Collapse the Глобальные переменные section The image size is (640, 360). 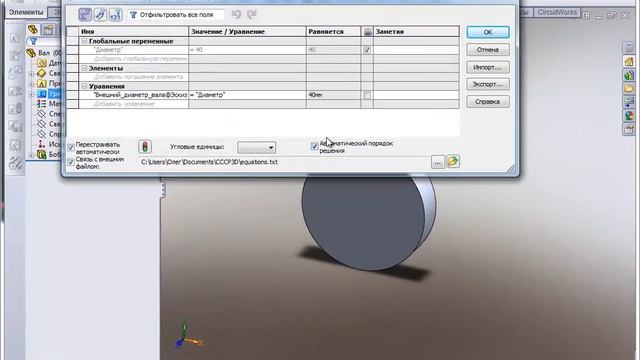pos(84,41)
